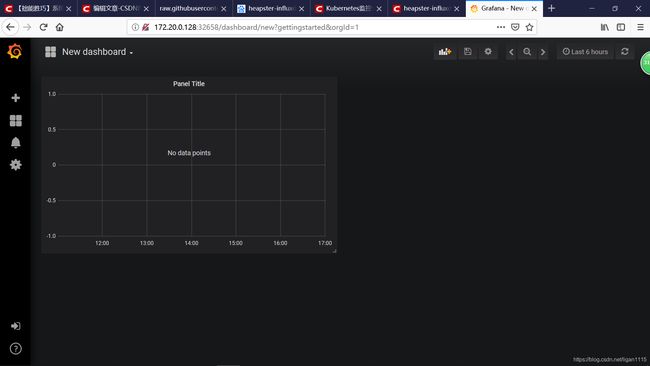Bookmark this page with star icon

click(529, 27)
